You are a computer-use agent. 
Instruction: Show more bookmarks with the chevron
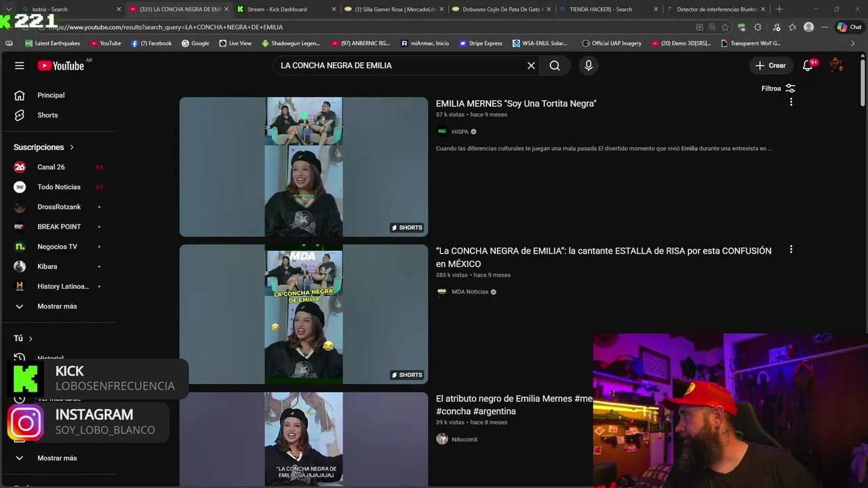pos(853,43)
